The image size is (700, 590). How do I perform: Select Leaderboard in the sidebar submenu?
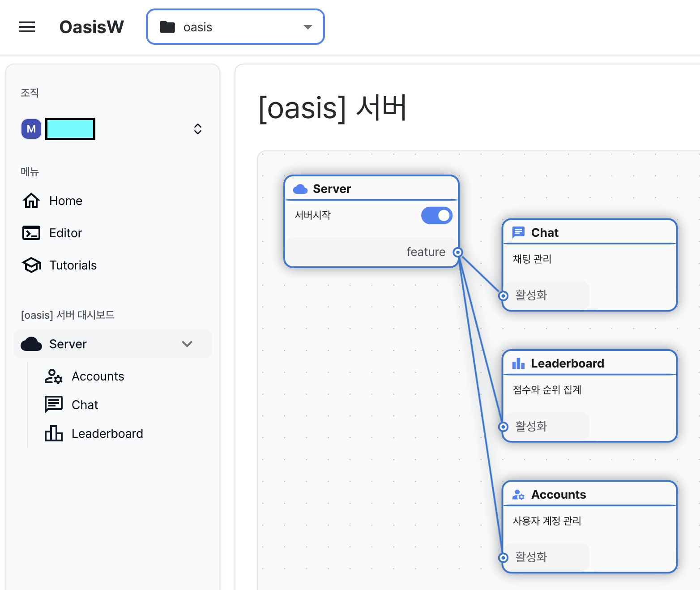click(107, 433)
